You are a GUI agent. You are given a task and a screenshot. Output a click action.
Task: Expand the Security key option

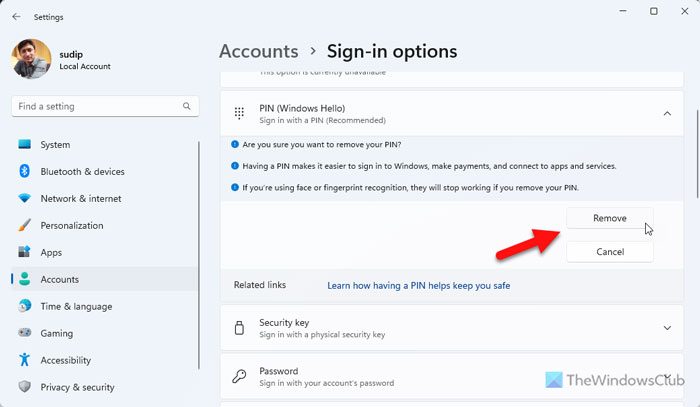point(667,328)
